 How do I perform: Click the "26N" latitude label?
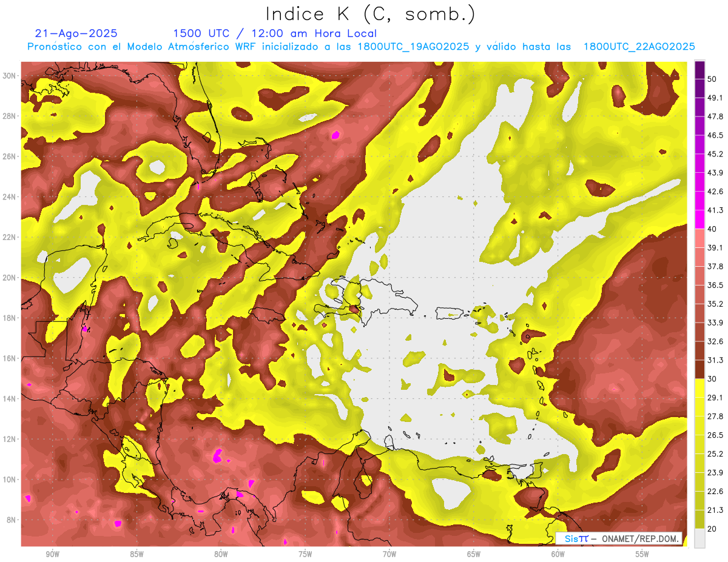click(9, 156)
